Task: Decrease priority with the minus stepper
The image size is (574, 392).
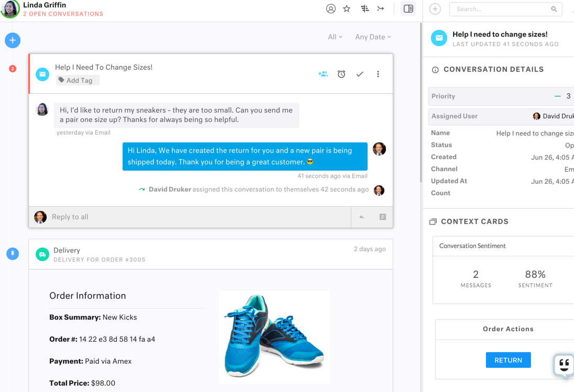Action: [557, 96]
